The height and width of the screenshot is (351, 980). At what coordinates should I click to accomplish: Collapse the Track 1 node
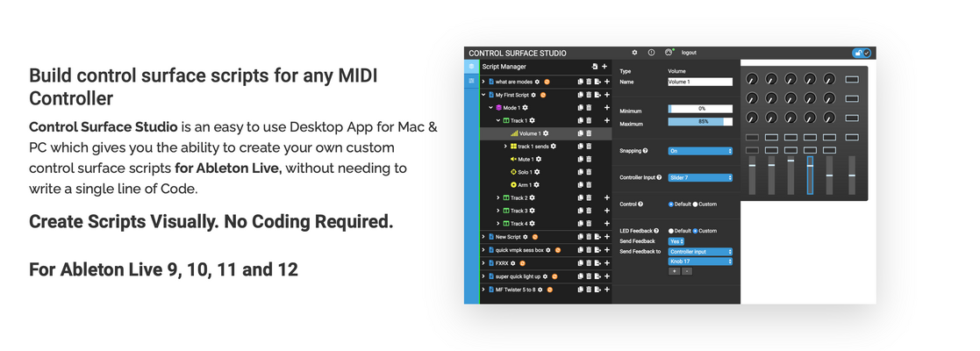pos(498,120)
